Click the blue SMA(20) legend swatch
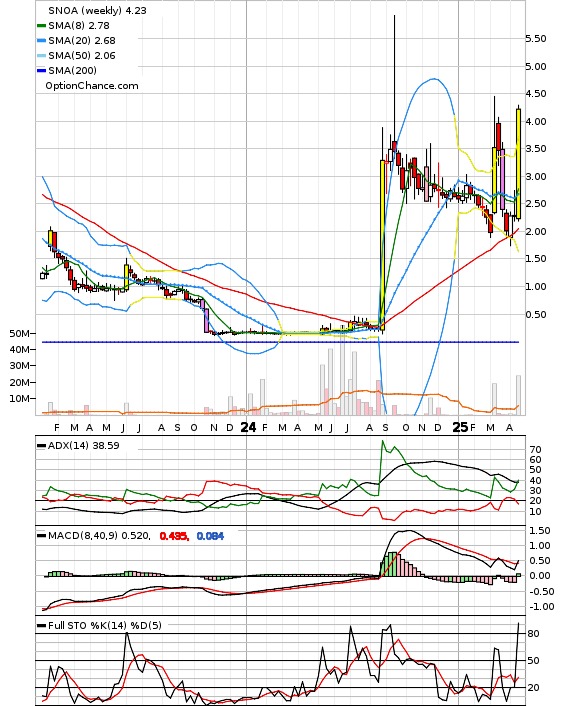The height and width of the screenshot is (706, 566). coord(41,41)
